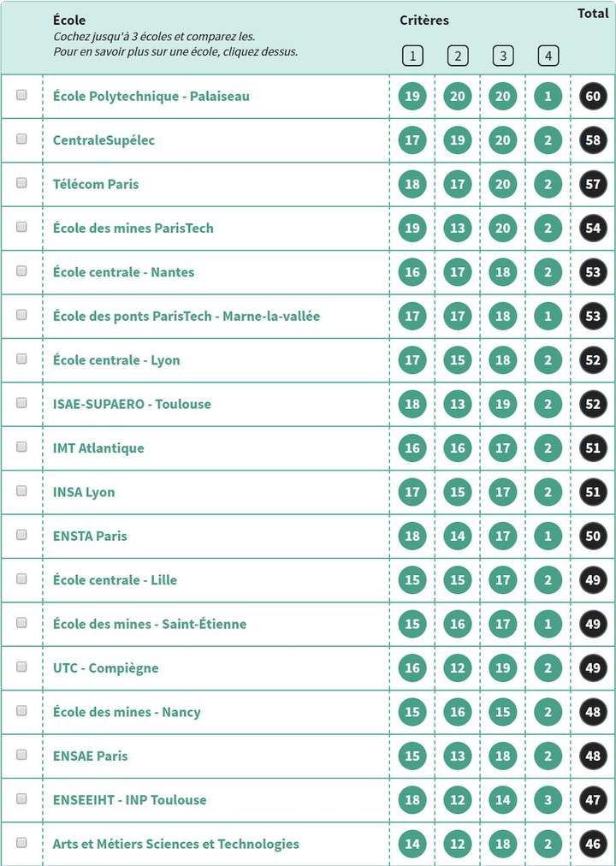Check the École Polytechnique - Palaiseau checkbox
The height and width of the screenshot is (866, 616).
click(x=22, y=95)
